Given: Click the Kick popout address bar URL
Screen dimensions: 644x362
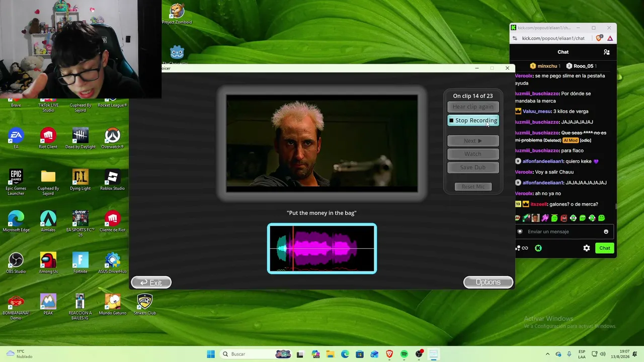Looking at the screenshot, I should (553, 38).
